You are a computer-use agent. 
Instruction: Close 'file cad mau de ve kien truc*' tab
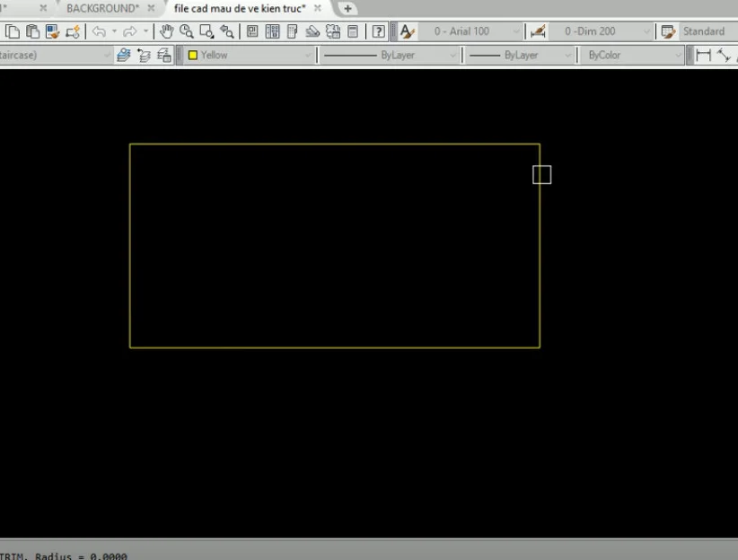318,8
